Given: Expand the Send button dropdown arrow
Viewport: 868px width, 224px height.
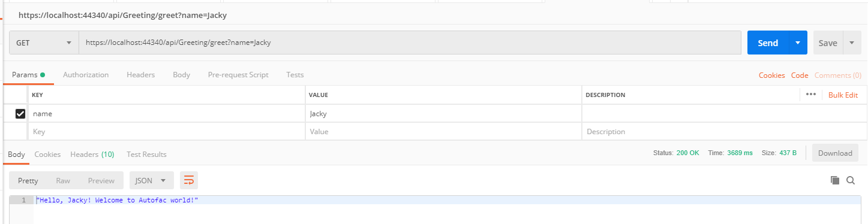Looking at the screenshot, I should [x=798, y=43].
